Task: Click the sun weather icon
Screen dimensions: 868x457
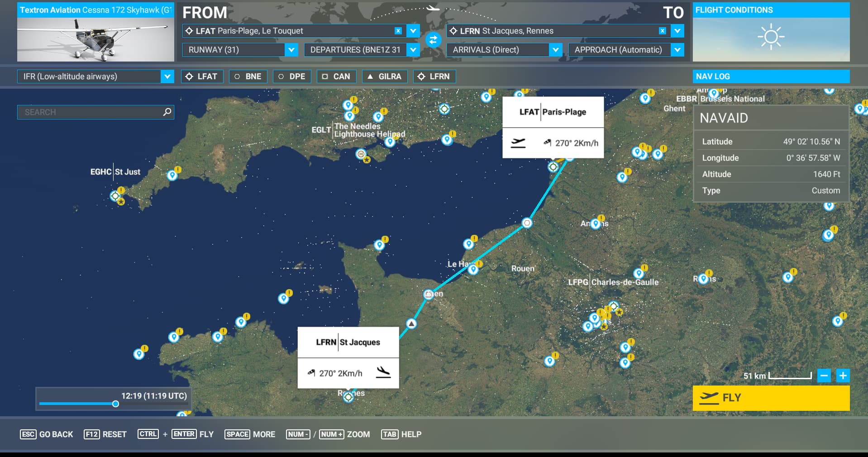Action: [x=771, y=37]
